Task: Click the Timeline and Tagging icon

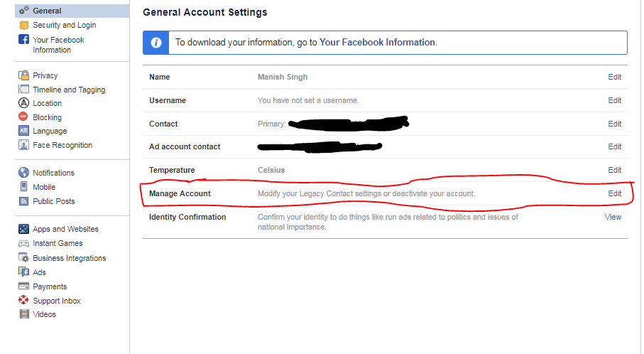Action: click(24, 90)
